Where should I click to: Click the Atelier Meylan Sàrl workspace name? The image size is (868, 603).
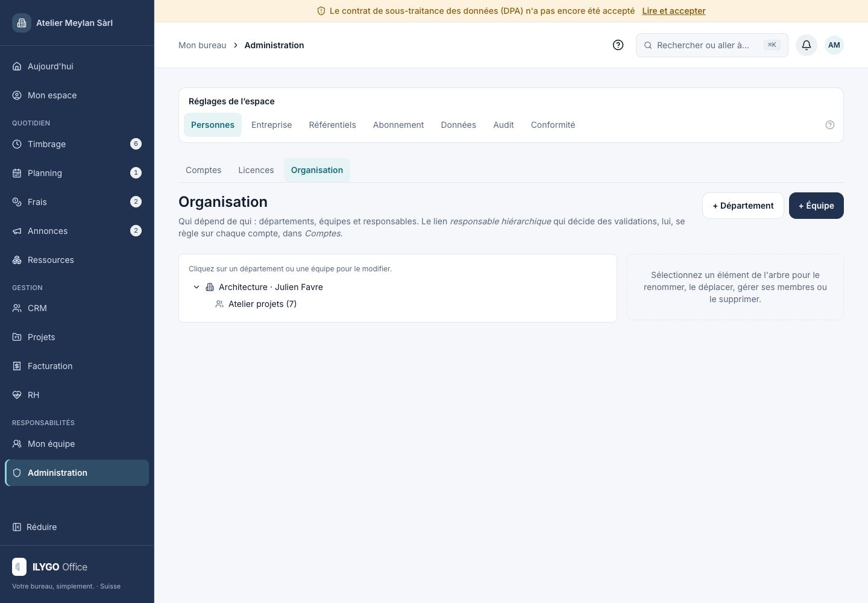tap(75, 23)
